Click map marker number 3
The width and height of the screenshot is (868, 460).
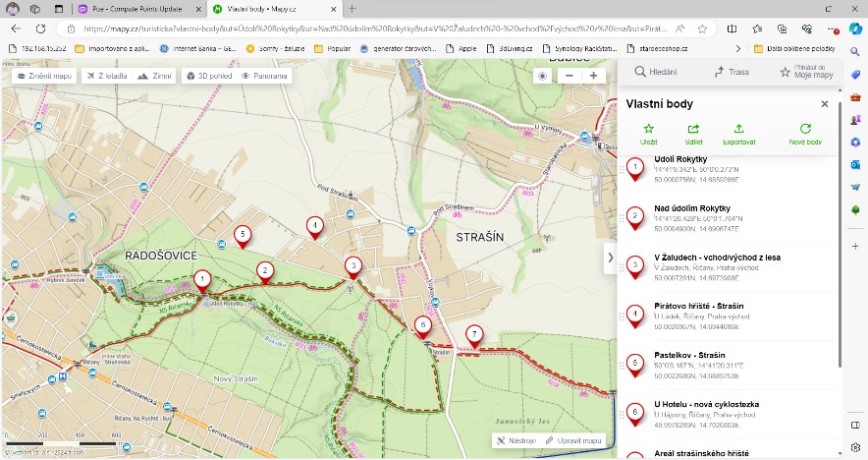pos(353,267)
